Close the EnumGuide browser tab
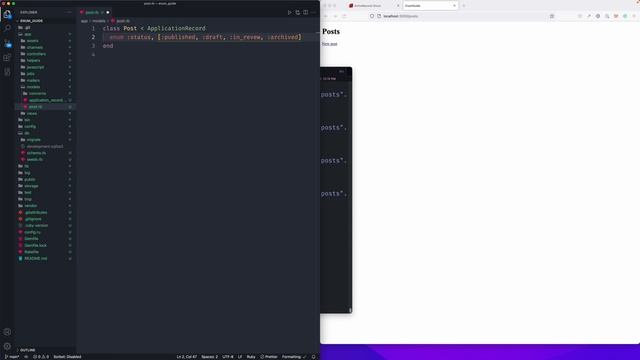Viewport: 640px width, 360px height. click(x=454, y=6)
